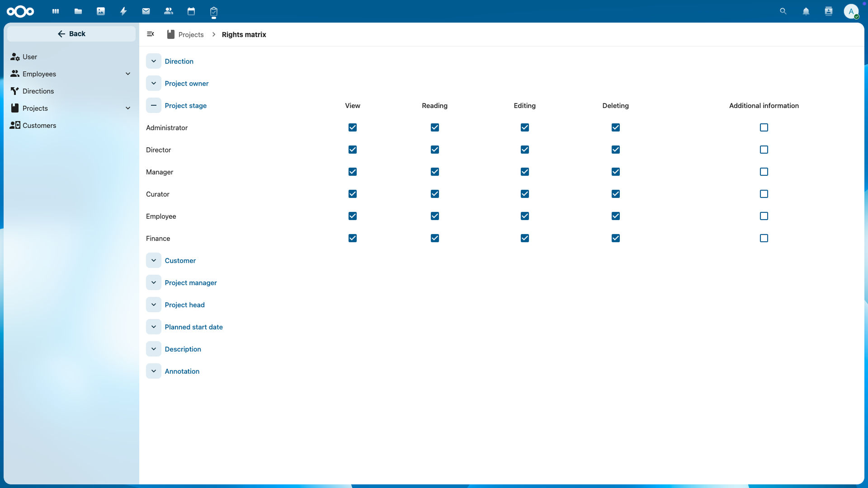The width and height of the screenshot is (868, 488).
Task: Expand the Annotation section chevron
Action: (154, 371)
